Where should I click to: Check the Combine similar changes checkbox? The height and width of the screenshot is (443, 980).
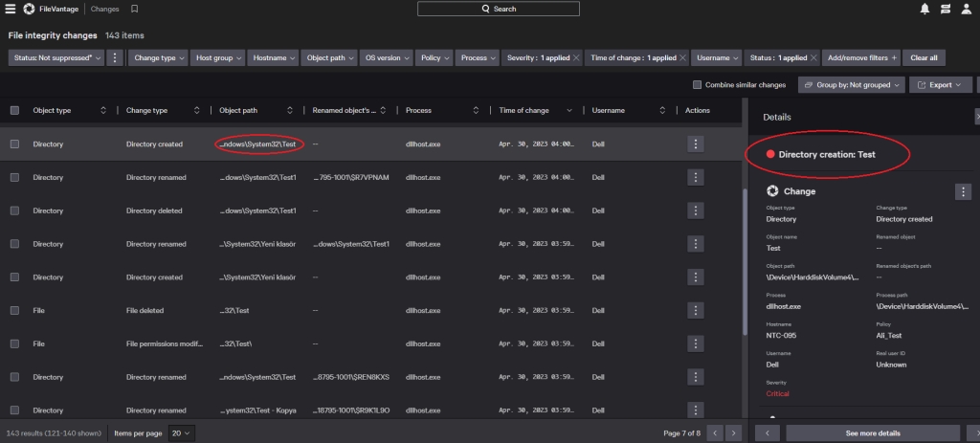697,85
